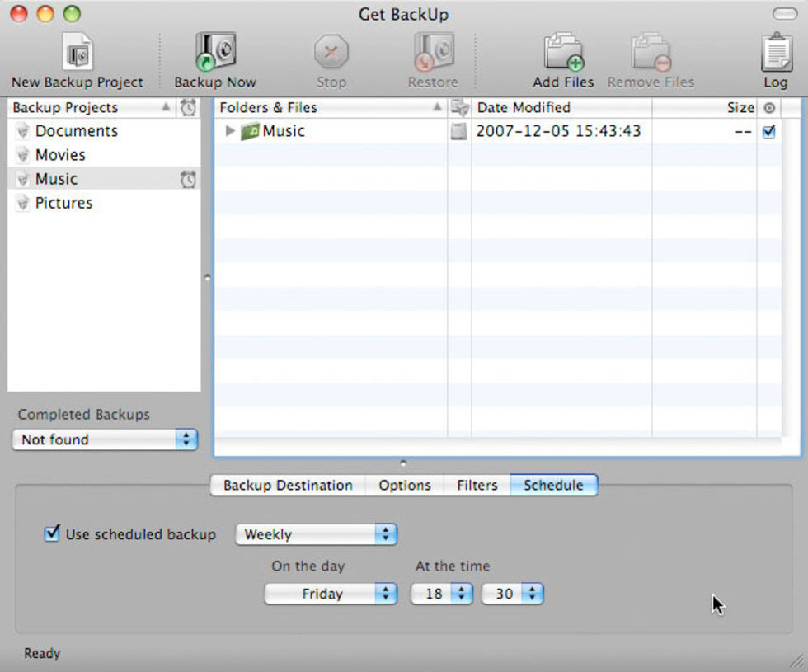This screenshot has width=808, height=672.
Task: Click the Remove Files toolbar icon
Action: [x=651, y=53]
